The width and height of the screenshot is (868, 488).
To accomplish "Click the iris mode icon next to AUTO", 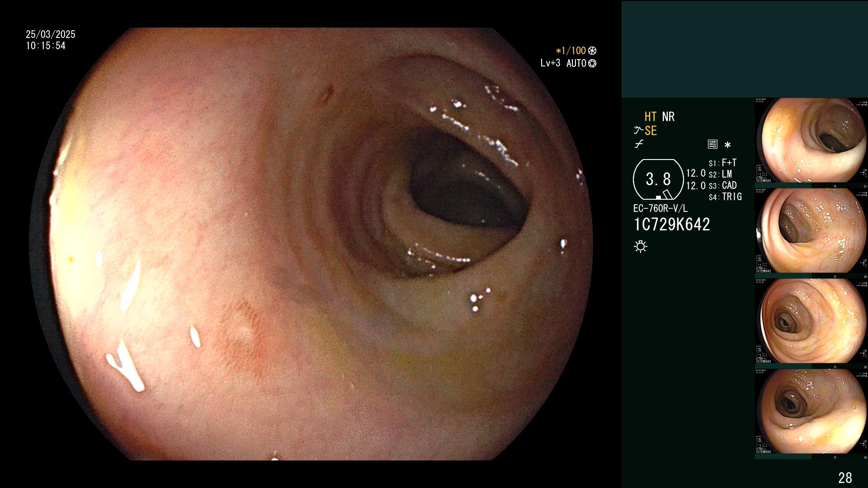I will point(592,63).
